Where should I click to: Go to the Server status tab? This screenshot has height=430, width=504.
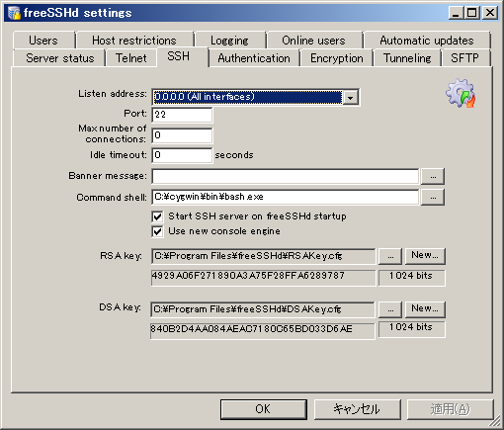(x=60, y=58)
